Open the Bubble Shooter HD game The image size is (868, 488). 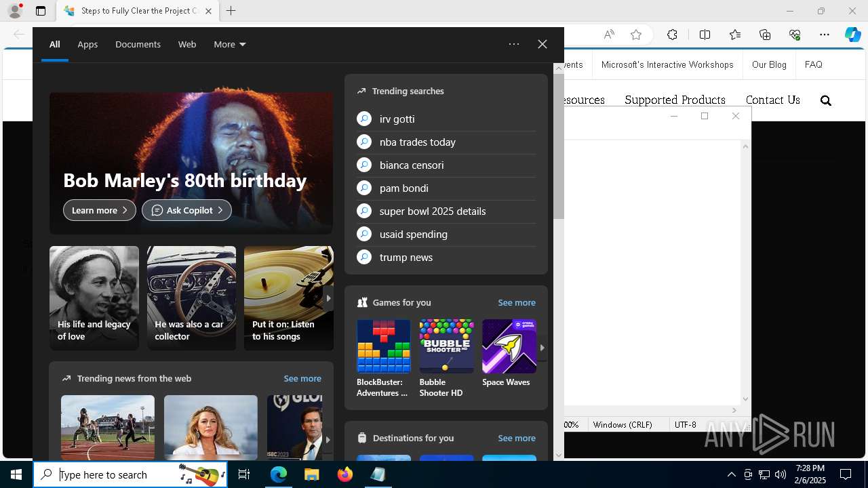(446, 359)
